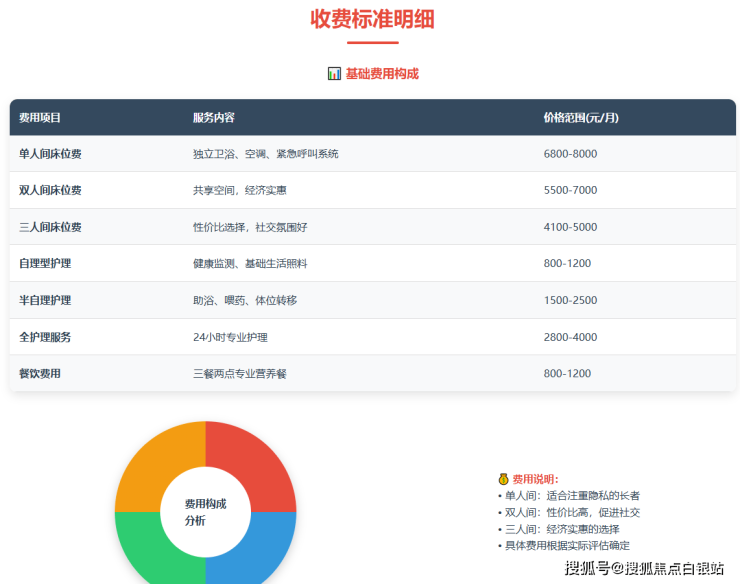Click the 收费标准明细 page title
The image size is (740, 584).
tap(372, 19)
